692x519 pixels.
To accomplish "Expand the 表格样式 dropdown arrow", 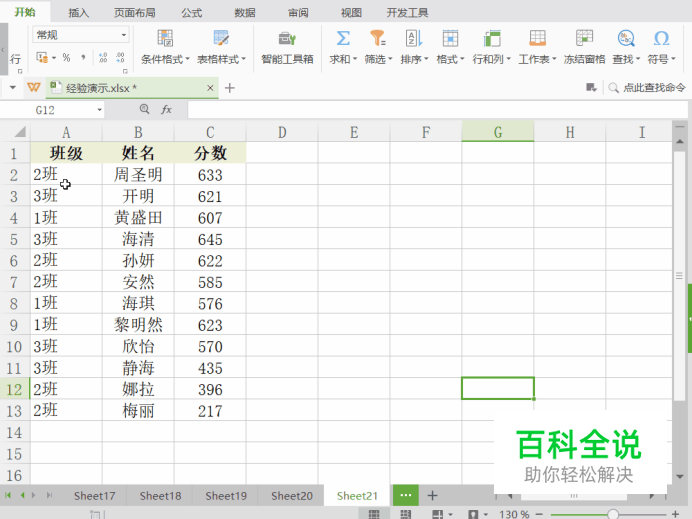I will click(x=244, y=59).
